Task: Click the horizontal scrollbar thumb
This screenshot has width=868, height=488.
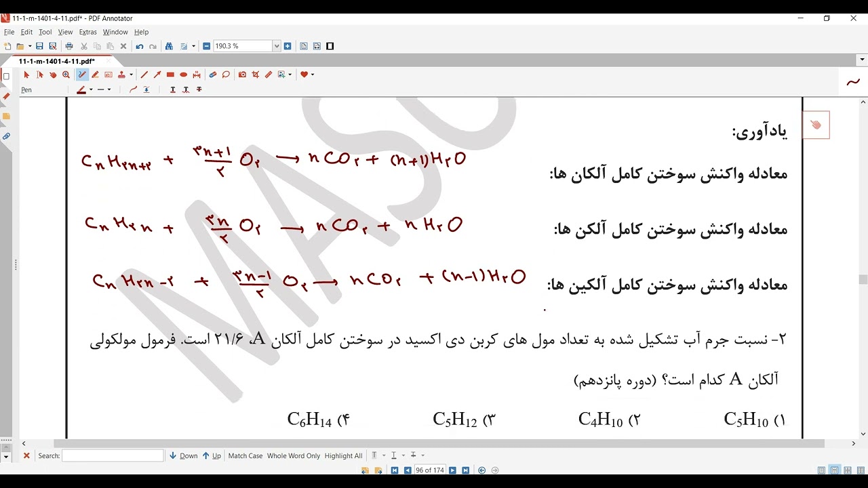Action: coord(439,443)
